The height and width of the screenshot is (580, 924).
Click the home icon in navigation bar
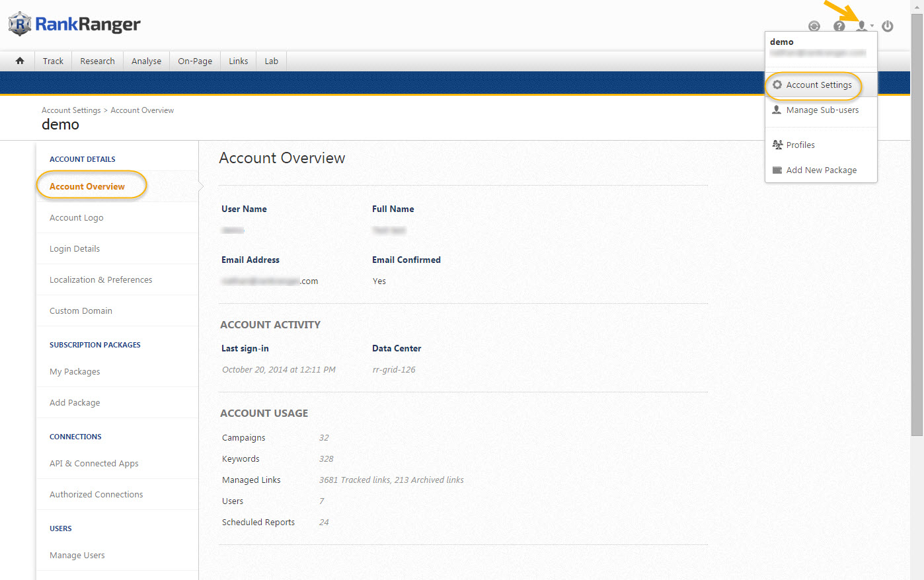pos(20,61)
